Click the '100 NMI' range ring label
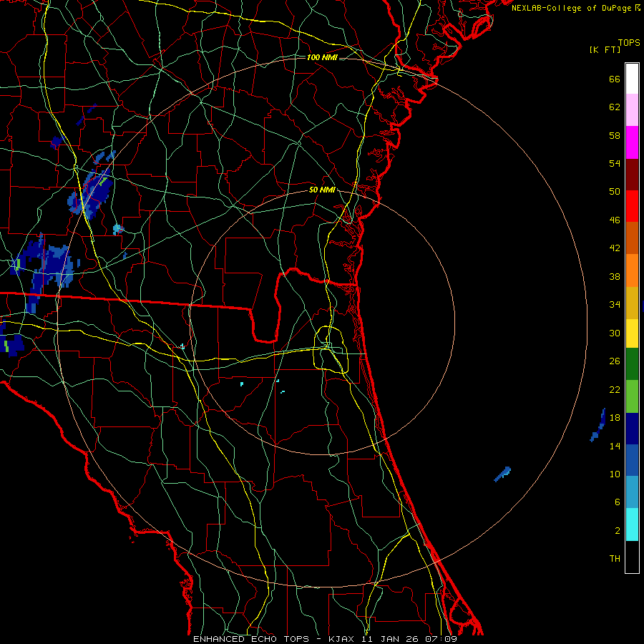644x644 pixels. pyautogui.click(x=322, y=57)
